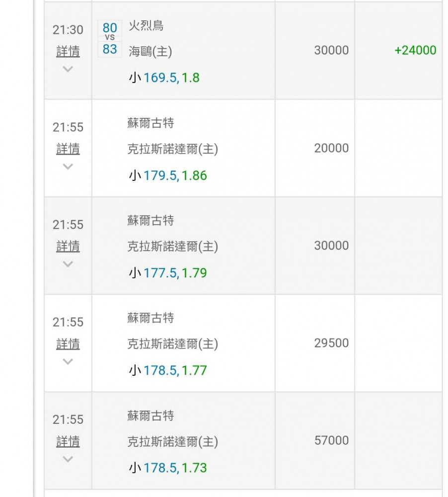Image resolution: width=448 pixels, height=497 pixels.
Task: Open 詳情 for the 20000 stake bet
Action: [x=68, y=149]
